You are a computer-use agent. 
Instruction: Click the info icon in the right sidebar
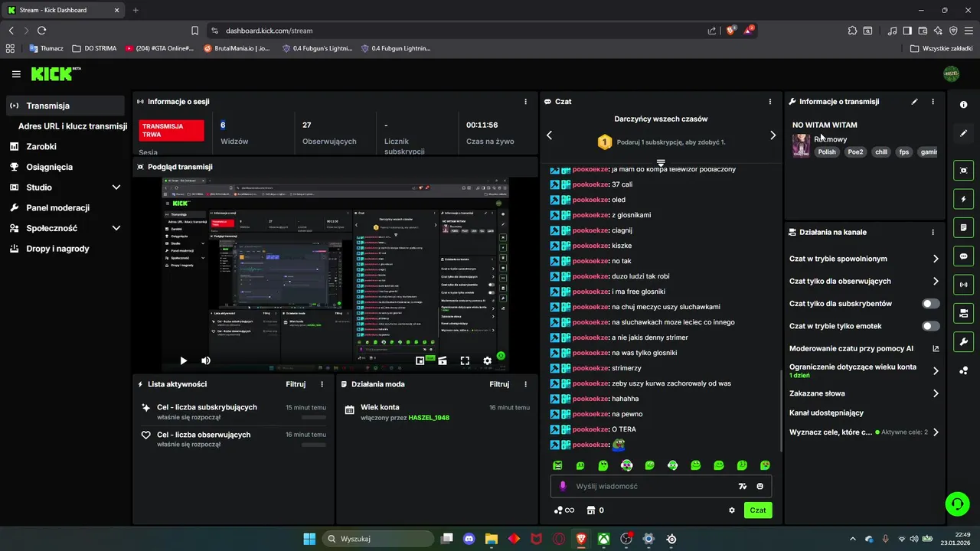(963, 105)
